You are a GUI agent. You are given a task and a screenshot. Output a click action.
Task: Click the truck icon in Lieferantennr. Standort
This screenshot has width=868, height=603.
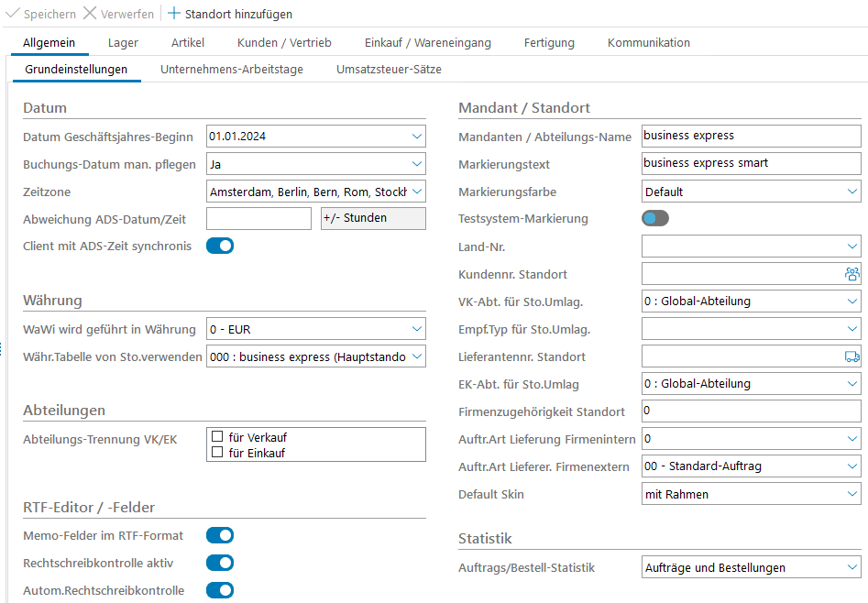pos(852,356)
